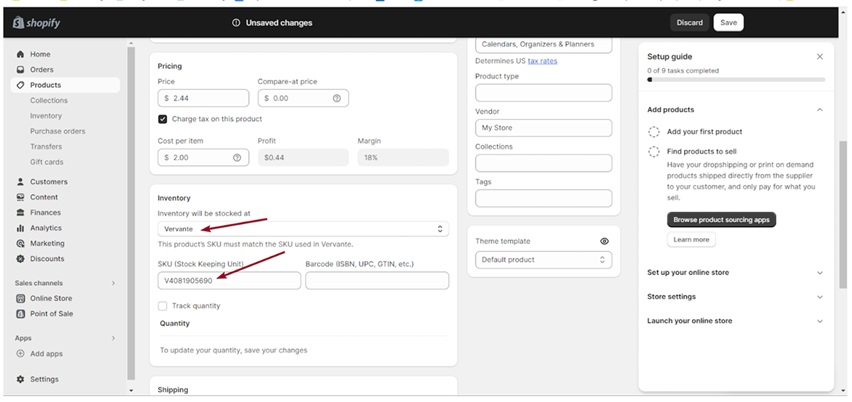Click the Unsaved changes info icon
Viewport: 852px width, 402px height.
tap(236, 23)
